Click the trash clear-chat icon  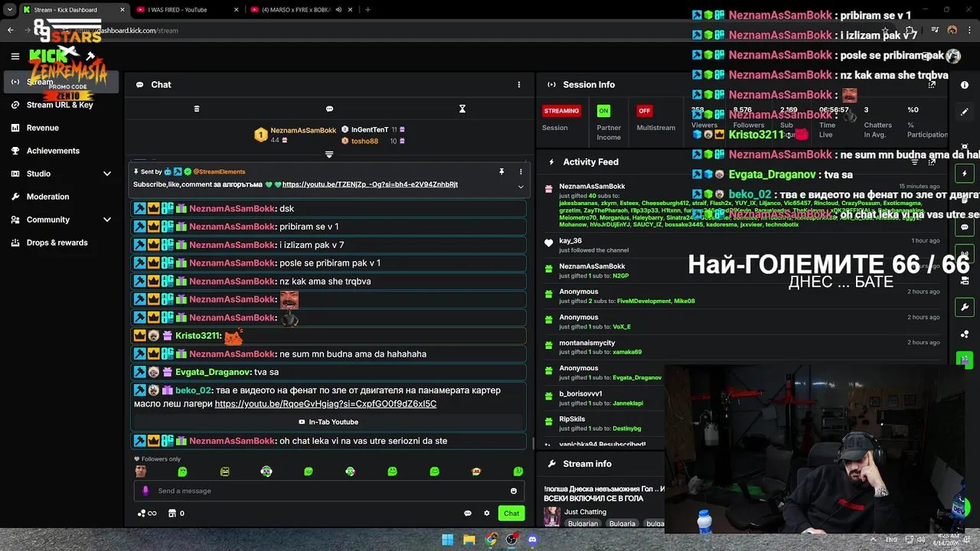point(197,109)
